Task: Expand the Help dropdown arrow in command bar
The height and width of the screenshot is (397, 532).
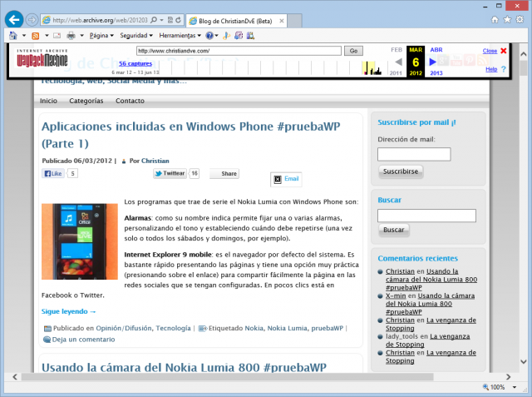Action: [x=217, y=35]
